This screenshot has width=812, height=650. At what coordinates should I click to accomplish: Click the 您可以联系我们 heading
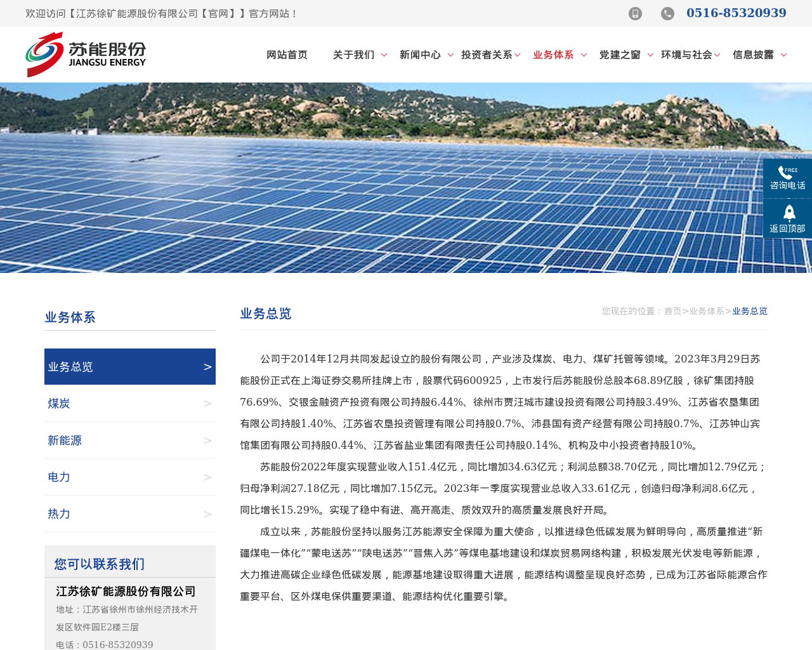[x=100, y=564]
